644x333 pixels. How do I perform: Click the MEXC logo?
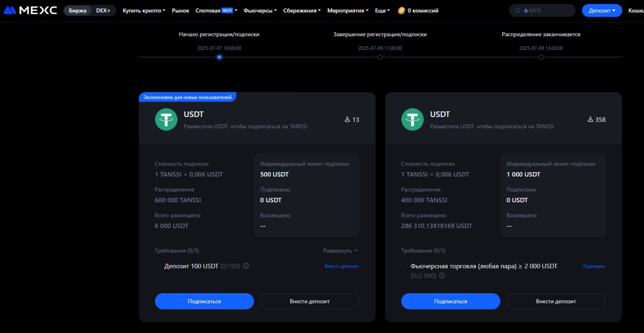pyautogui.click(x=30, y=10)
